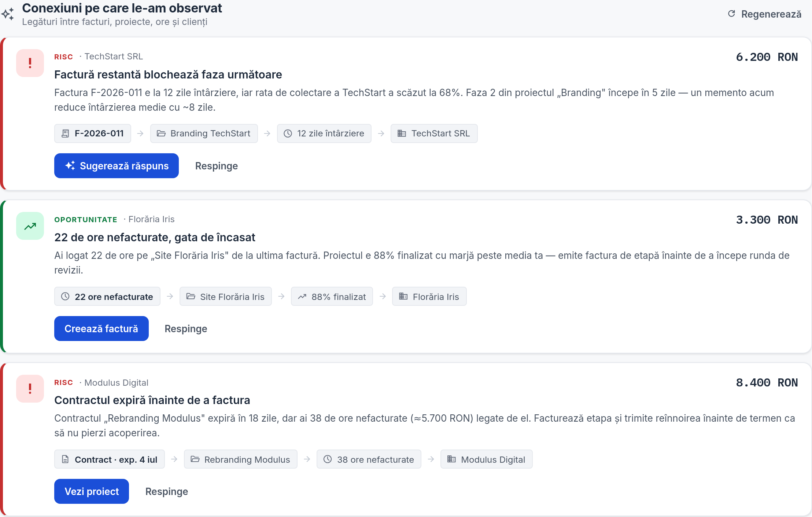812x517 pixels.
Task: Open the Modulus Digital client chip
Action: (487, 459)
